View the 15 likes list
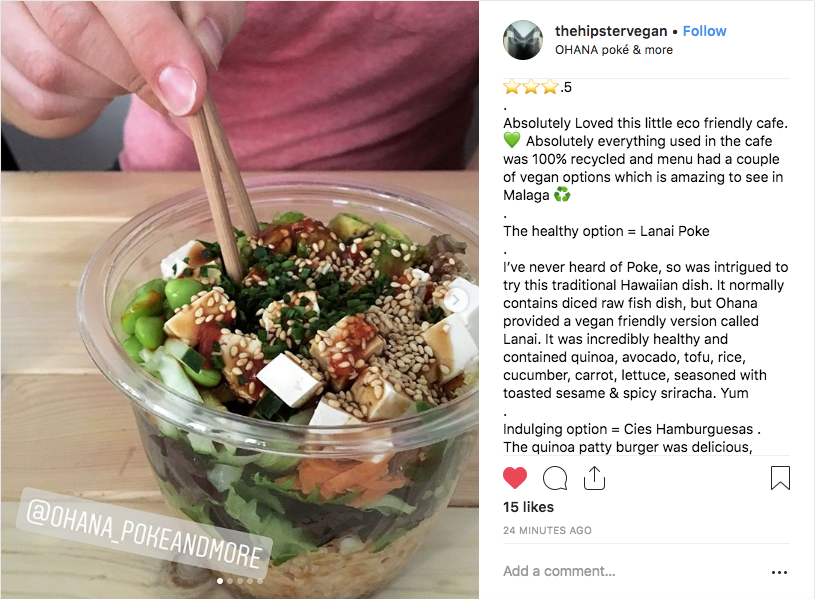The height and width of the screenshot is (599, 815). tap(528, 507)
